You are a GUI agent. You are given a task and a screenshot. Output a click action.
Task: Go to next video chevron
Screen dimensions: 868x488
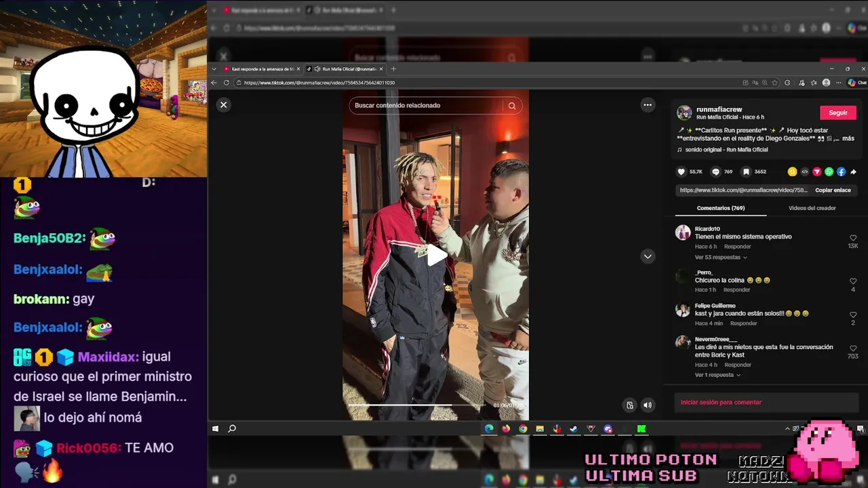tap(648, 256)
